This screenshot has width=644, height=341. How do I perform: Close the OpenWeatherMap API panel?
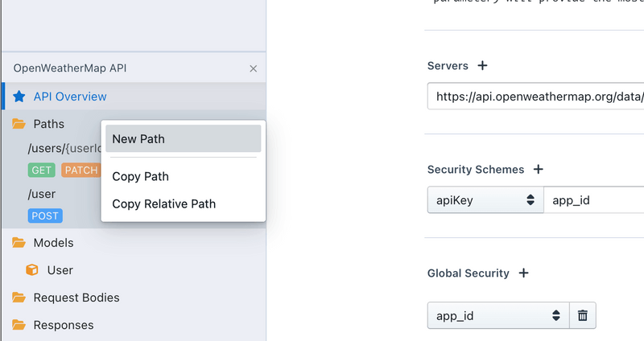coord(254,69)
